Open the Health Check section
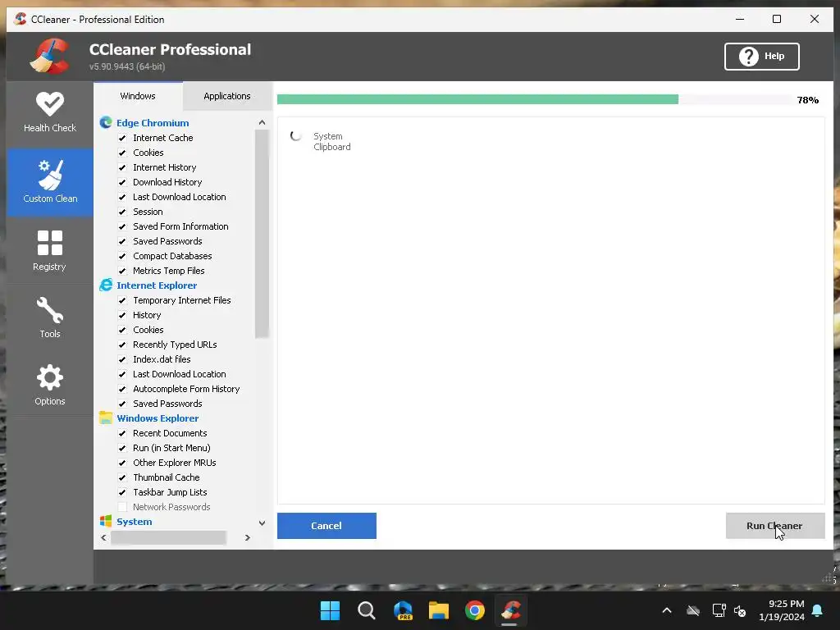 (x=50, y=113)
